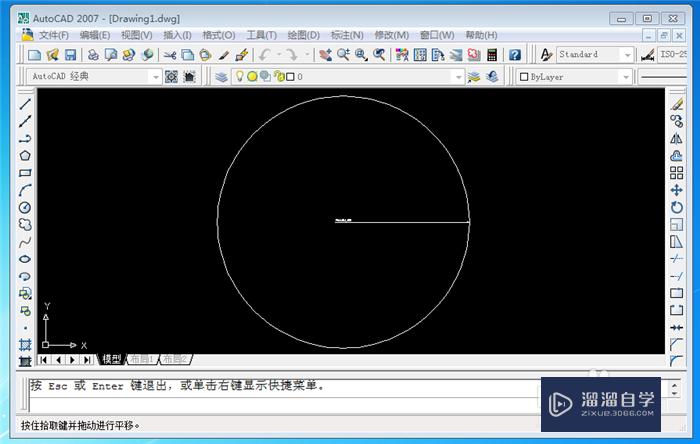Select the Scale tool

[676, 224]
